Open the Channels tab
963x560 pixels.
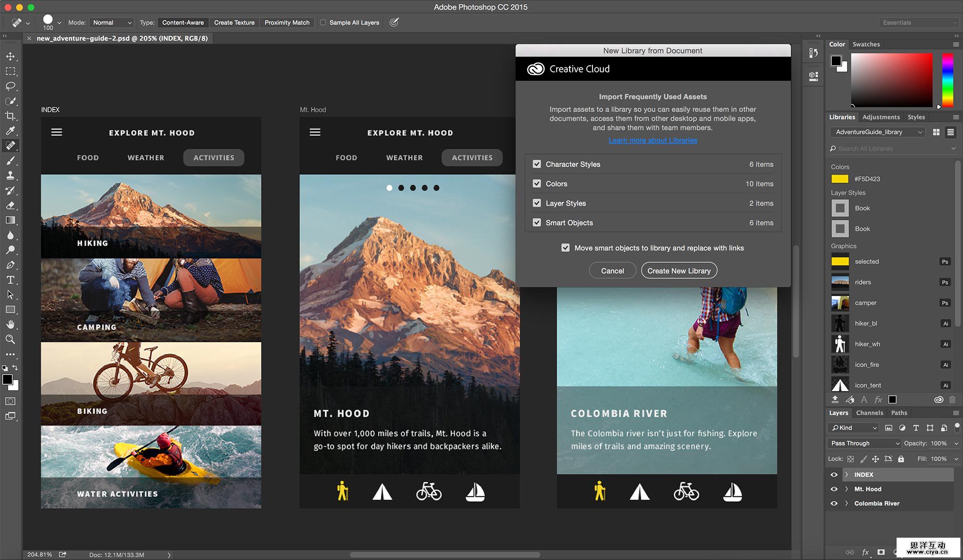tap(869, 413)
